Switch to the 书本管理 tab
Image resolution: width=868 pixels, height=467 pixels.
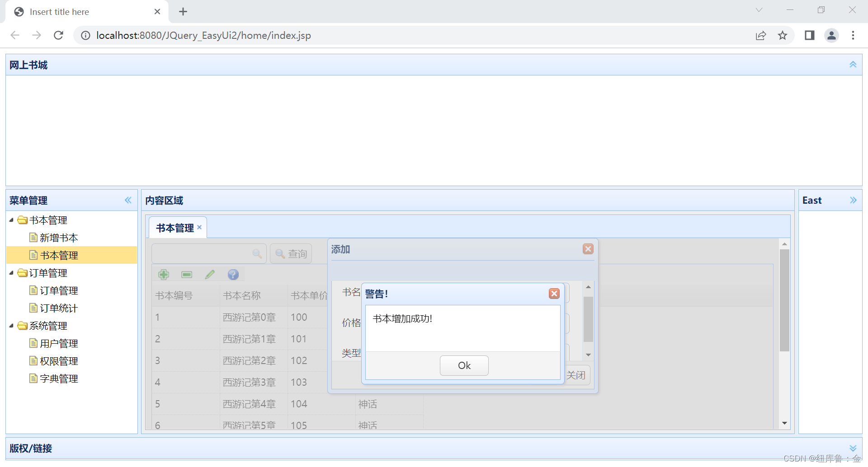point(175,228)
